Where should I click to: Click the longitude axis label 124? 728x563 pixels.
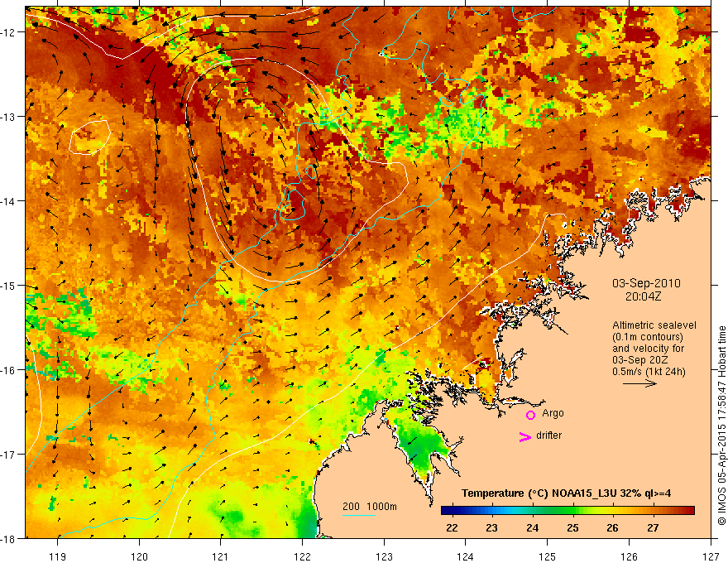tap(466, 556)
